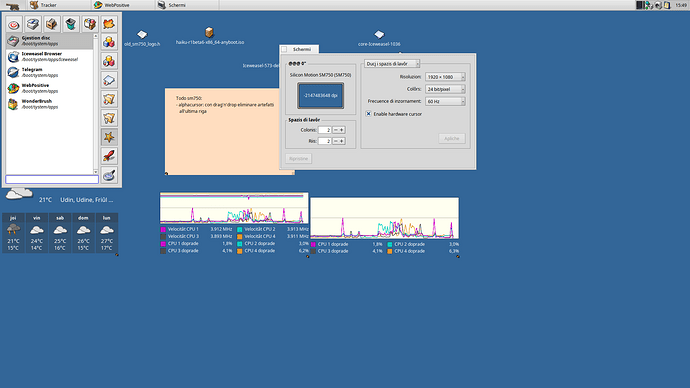Focus the launcher search input field
This screenshot has width=690, height=388.
click(x=52, y=179)
